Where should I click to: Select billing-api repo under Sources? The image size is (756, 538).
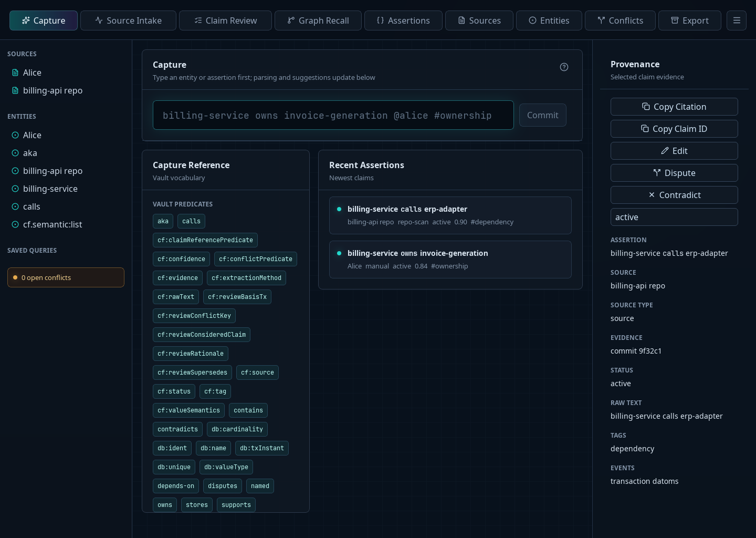(x=66, y=90)
